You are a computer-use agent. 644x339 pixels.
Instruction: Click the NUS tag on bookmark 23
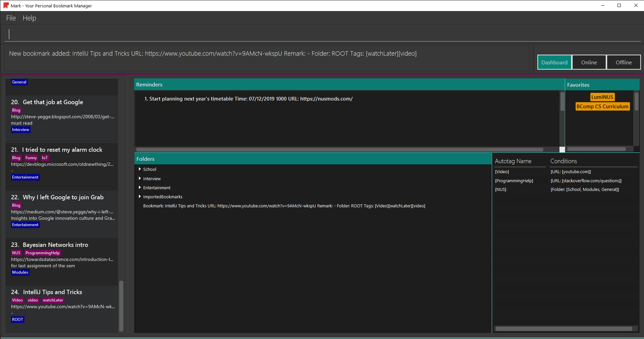(16, 253)
